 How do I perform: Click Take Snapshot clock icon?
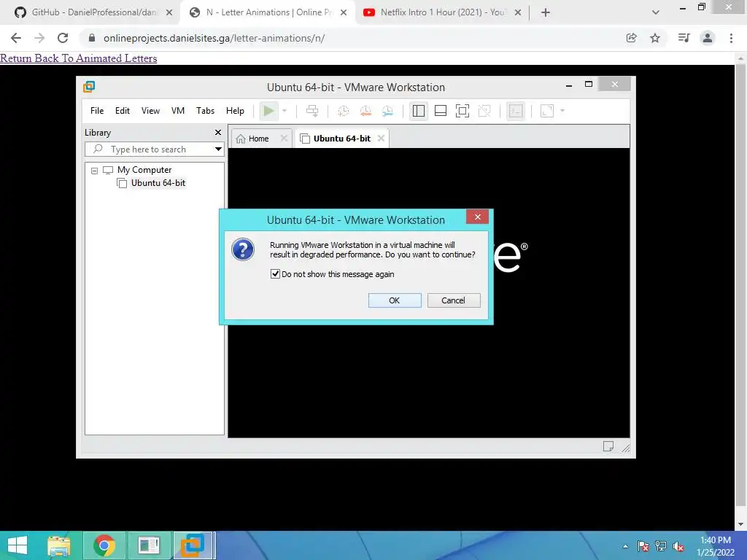343,111
